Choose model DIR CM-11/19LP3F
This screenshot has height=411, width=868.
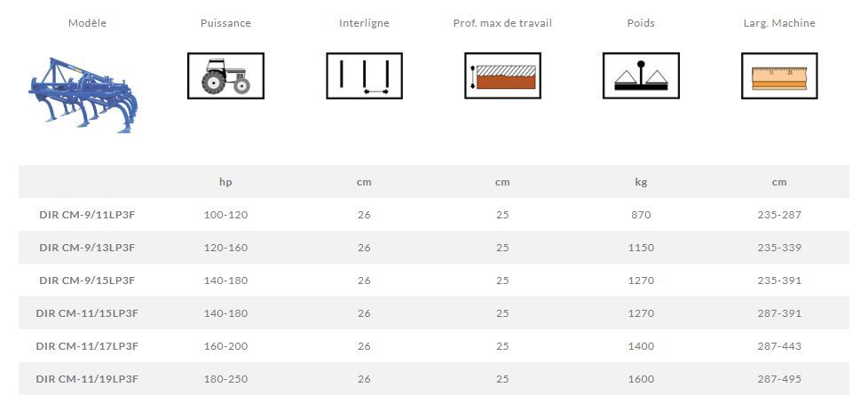[87, 379]
